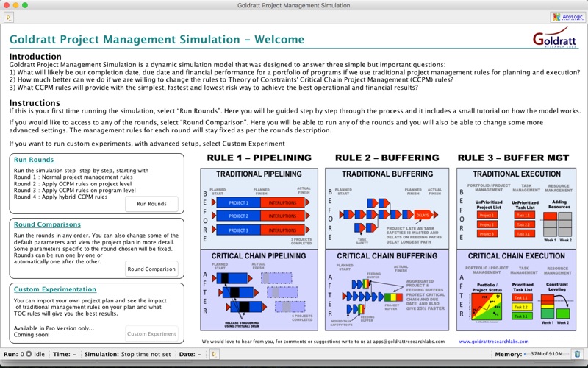Click the blue PROJECT 2 bar

click(238, 216)
